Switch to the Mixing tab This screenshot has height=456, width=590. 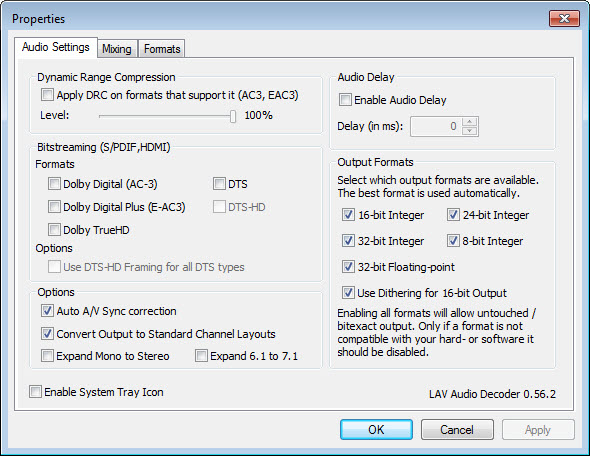117,49
